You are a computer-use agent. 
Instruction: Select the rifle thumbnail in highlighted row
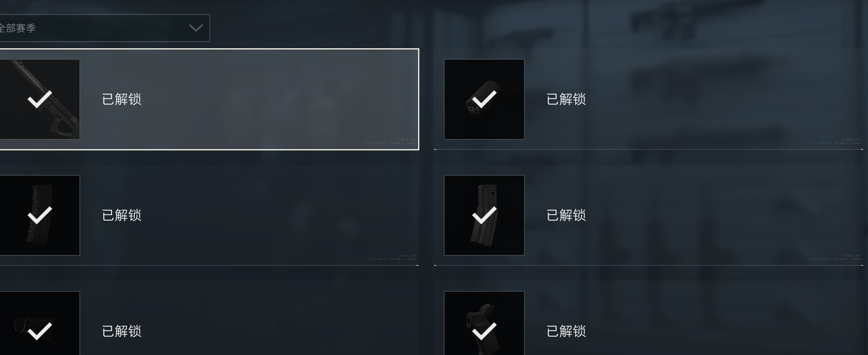40,99
